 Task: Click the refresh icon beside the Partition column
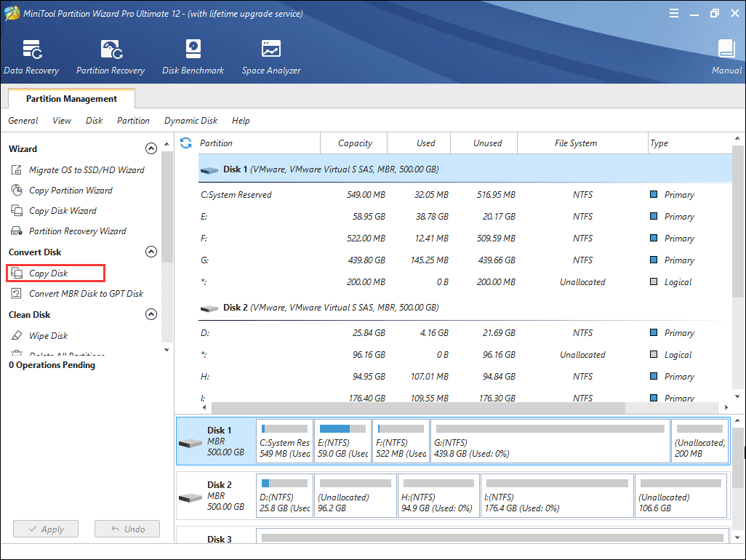tap(186, 143)
